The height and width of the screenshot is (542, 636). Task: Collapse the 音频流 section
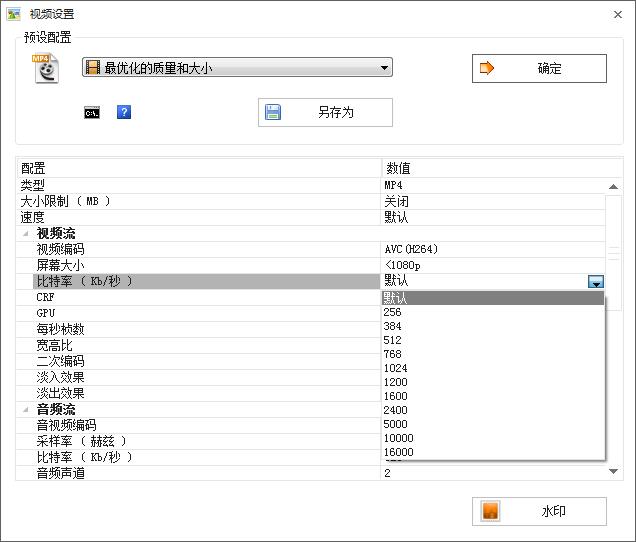(x=25, y=409)
